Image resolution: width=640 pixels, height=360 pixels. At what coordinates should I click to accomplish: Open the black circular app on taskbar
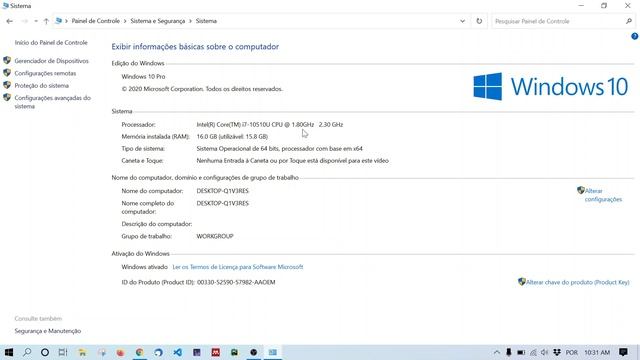point(253,352)
